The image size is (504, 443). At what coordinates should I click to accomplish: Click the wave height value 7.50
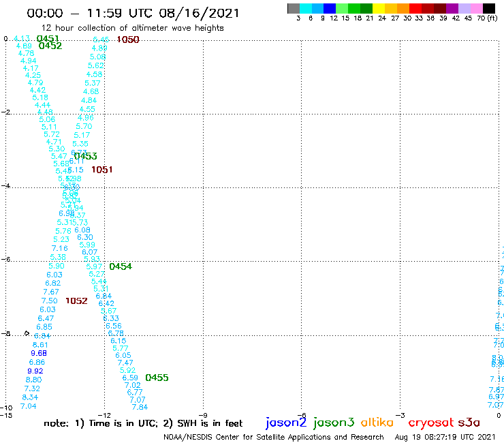click(50, 301)
